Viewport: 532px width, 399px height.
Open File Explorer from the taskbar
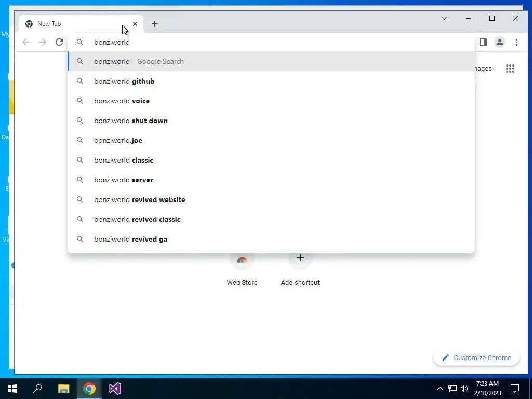pos(63,389)
